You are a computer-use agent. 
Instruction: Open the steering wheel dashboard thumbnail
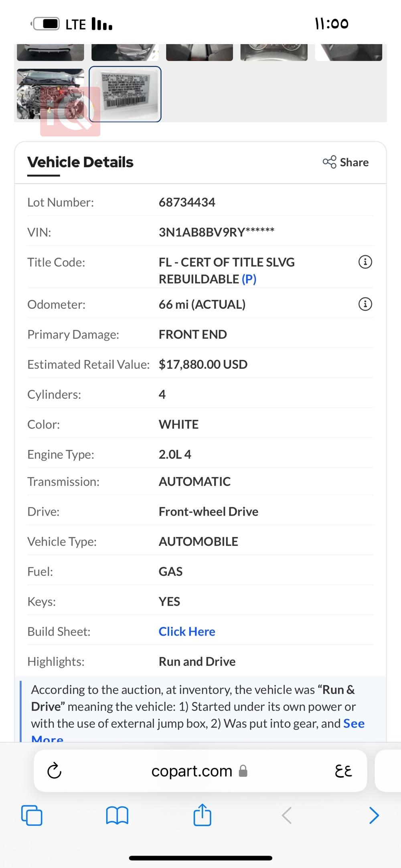tap(274, 53)
